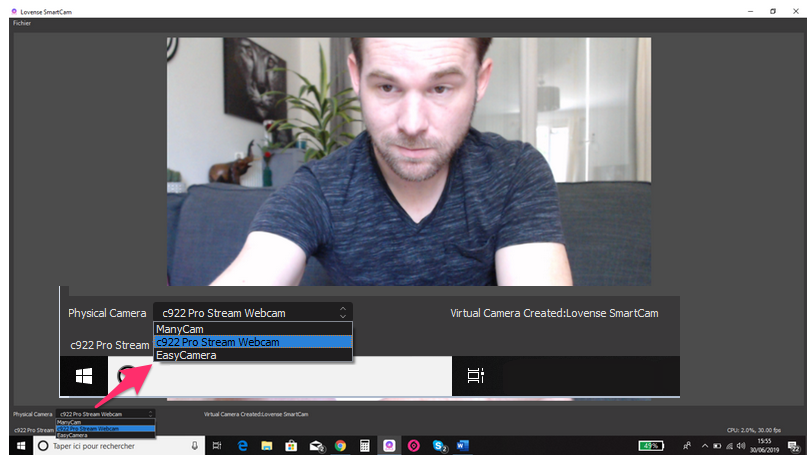
Task: Open the Fichier menu
Action: coord(21,22)
